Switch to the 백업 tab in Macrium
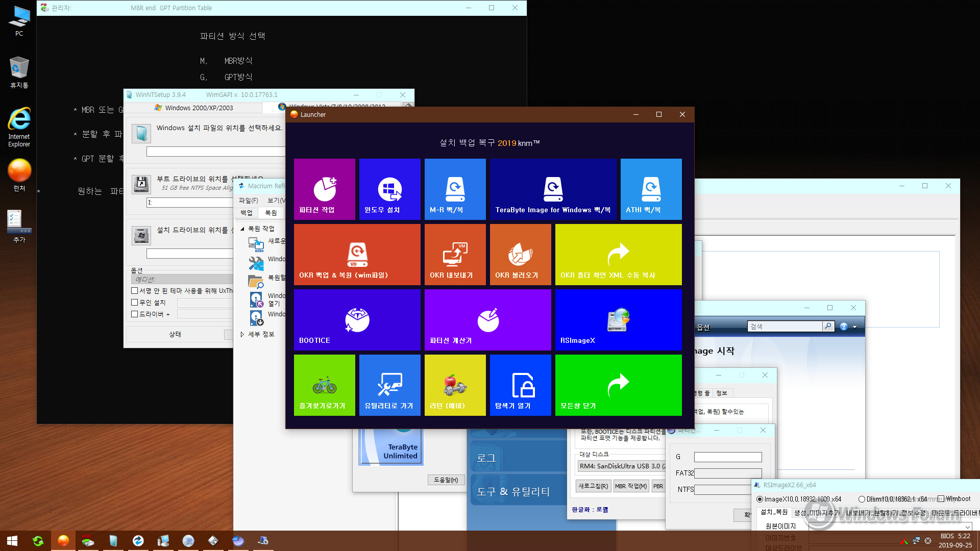 pos(247,213)
